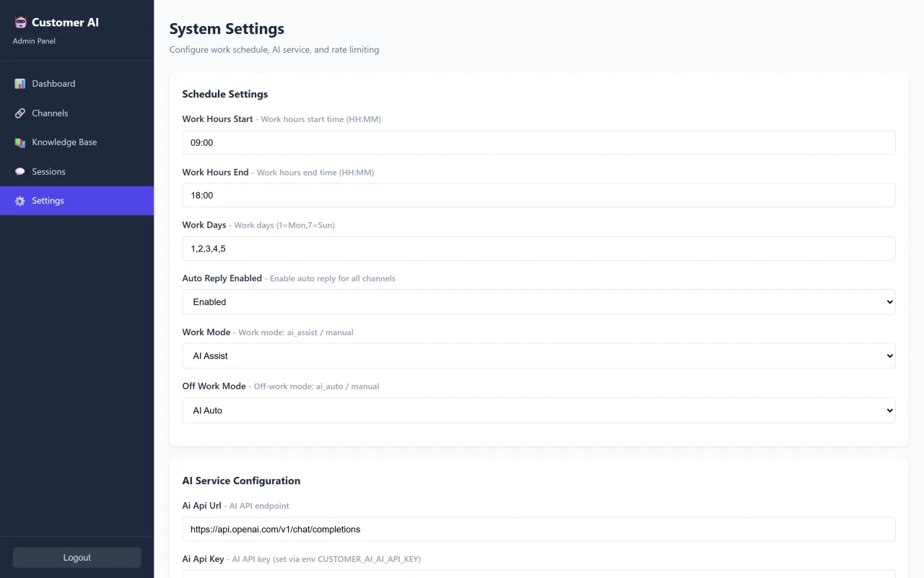The width and height of the screenshot is (924, 578).
Task: Click the "Work mode: ai_assist / manual" hint
Action: tap(296, 333)
